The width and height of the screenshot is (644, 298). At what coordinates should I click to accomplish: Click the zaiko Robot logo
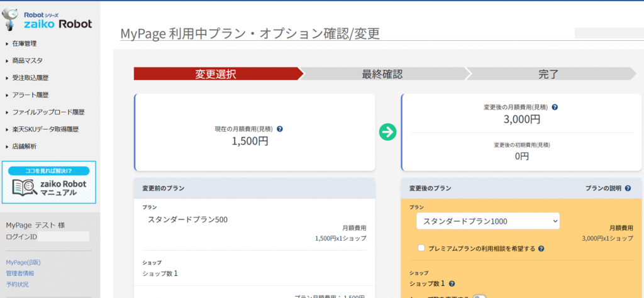click(x=47, y=21)
